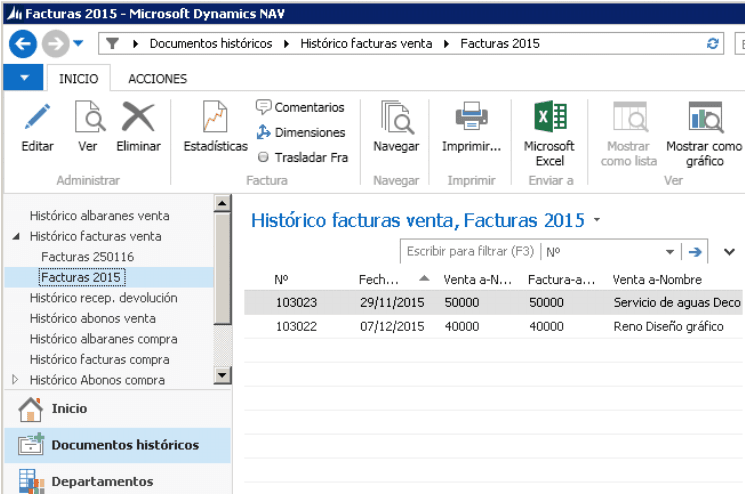The image size is (745, 494).
Task: Click the Eliminar X icon
Action: (138, 116)
